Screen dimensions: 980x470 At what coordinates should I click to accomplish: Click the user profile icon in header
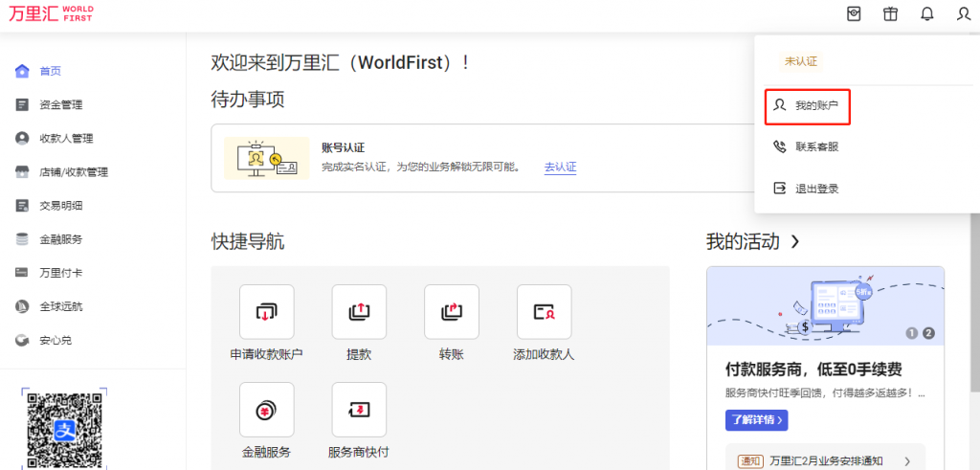963,13
